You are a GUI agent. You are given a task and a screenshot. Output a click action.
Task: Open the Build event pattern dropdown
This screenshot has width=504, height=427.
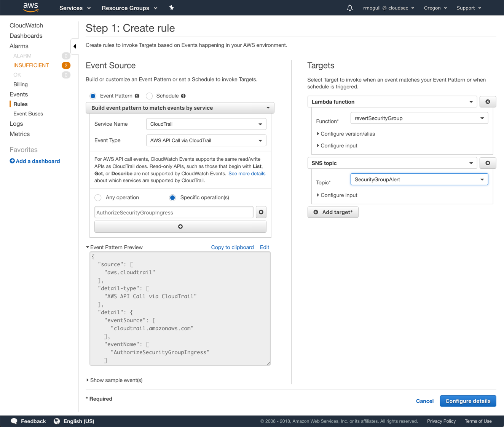coord(180,108)
